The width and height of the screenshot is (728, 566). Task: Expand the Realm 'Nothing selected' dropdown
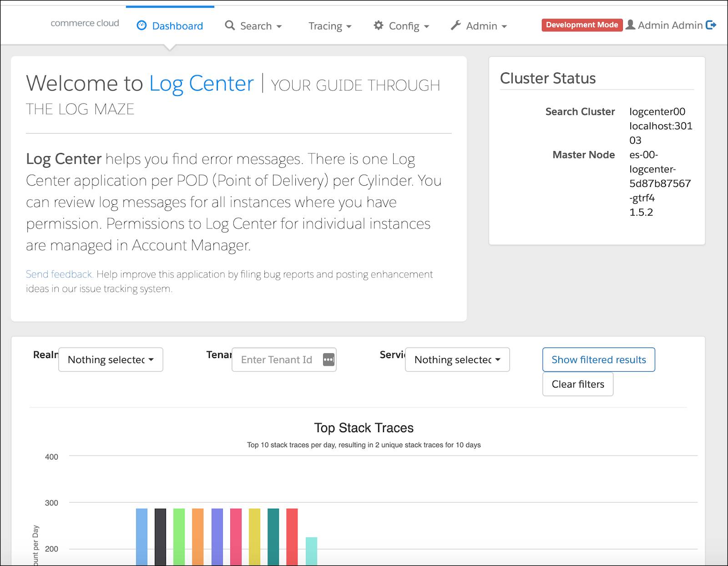[111, 360]
